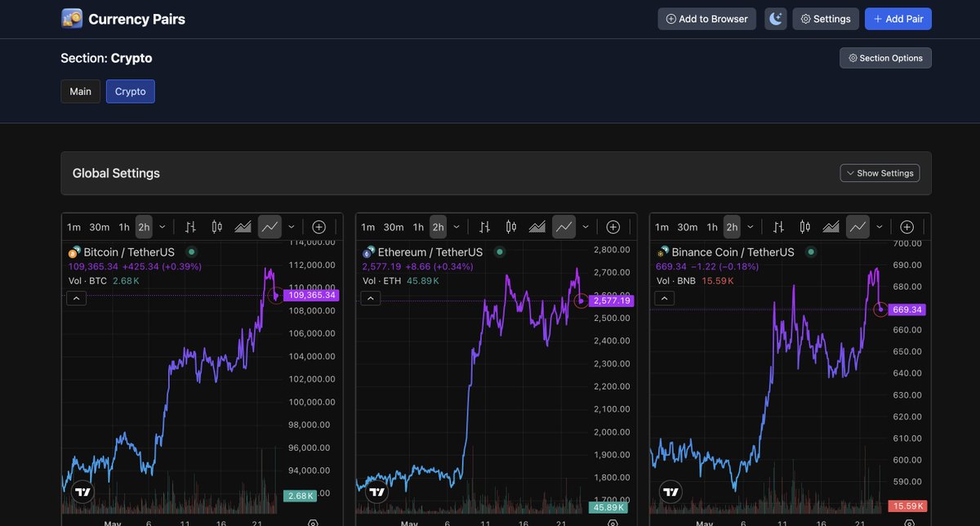Click TradingView logo on Ethereum chart
This screenshot has height=526, width=980.
376,492
